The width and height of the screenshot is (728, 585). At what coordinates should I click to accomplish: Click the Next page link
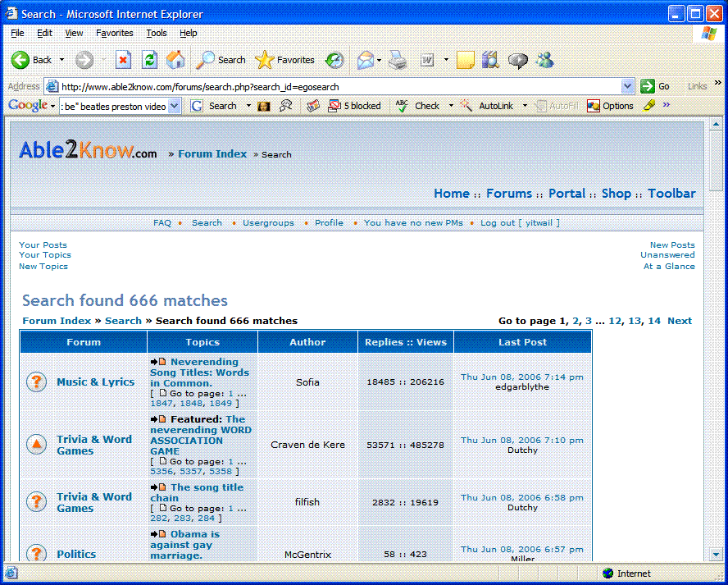coord(680,321)
